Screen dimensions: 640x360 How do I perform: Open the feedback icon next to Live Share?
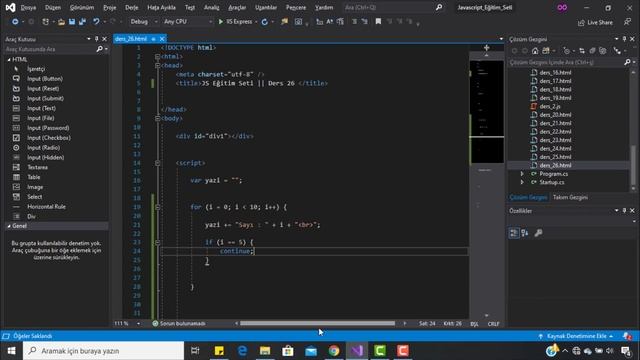pyautogui.click(x=627, y=22)
